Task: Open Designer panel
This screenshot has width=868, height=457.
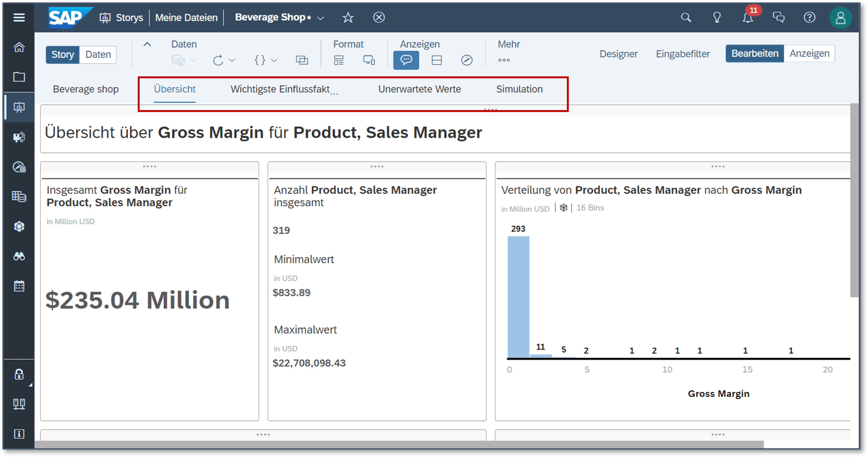Action: coord(618,54)
